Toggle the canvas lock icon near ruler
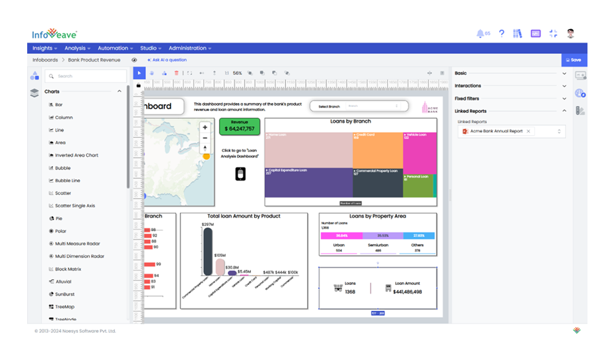 pos(138,85)
